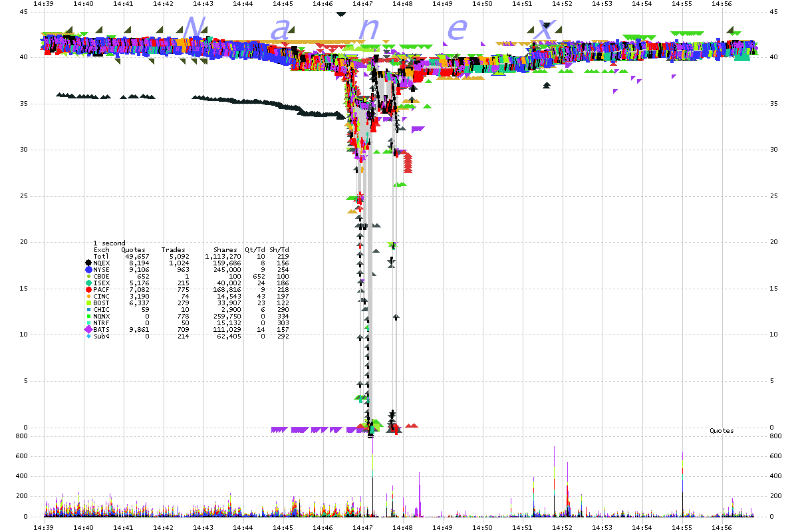Viewport: 798px width, 532px height.
Task: Select the cyan NTRF legend square
Action: (88, 323)
